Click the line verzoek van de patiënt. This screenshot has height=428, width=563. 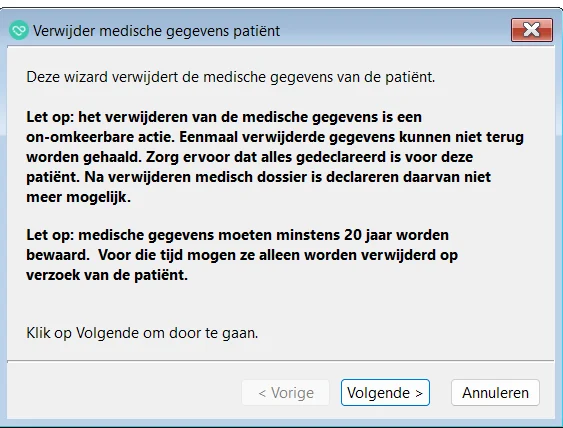click(107, 275)
